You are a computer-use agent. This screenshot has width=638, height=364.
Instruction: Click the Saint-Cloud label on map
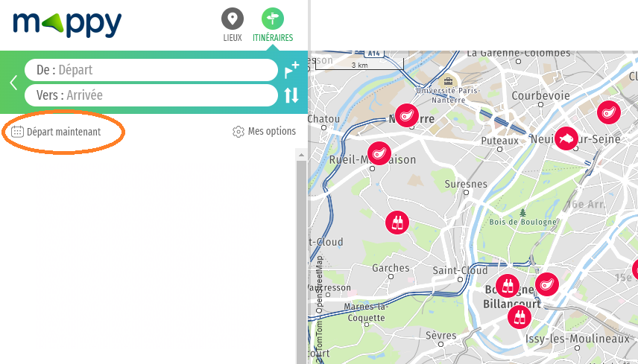[460, 270]
